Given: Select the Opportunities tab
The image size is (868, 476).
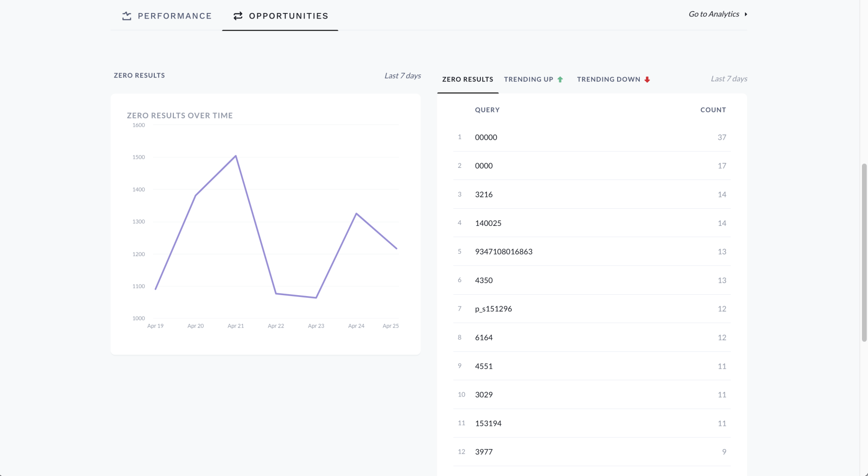Looking at the screenshot, I should pos(280,16).
